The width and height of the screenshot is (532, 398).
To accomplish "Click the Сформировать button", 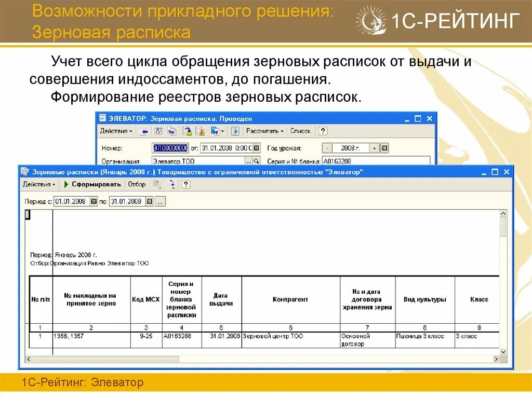I will [92, 184].
